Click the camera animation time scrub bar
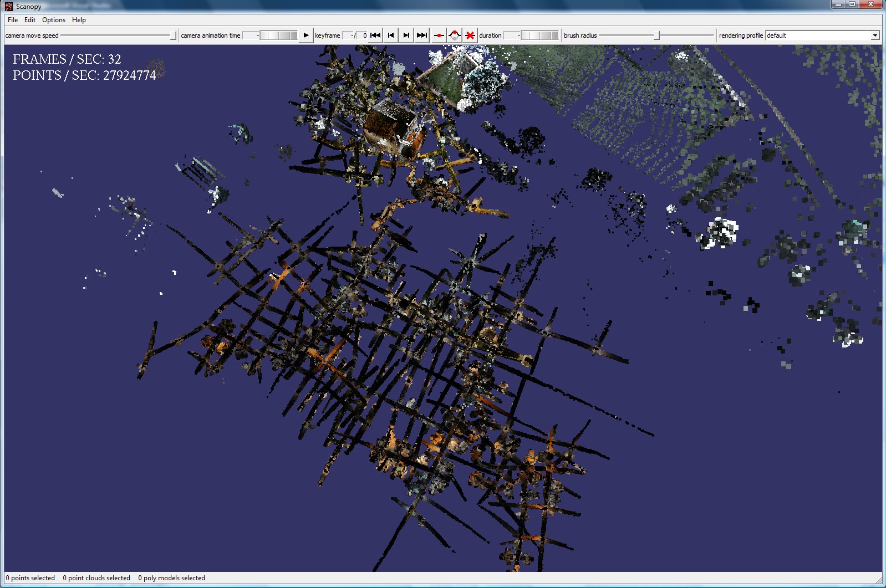The width and height of the screenshot is (886, 588). (278, 35)
